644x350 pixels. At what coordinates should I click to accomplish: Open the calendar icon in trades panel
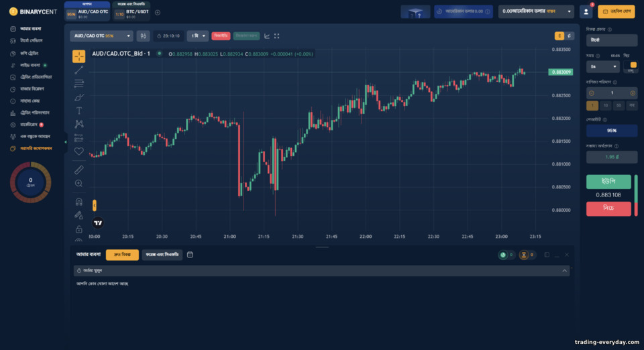pyautogui.click(x=190, y=255)
